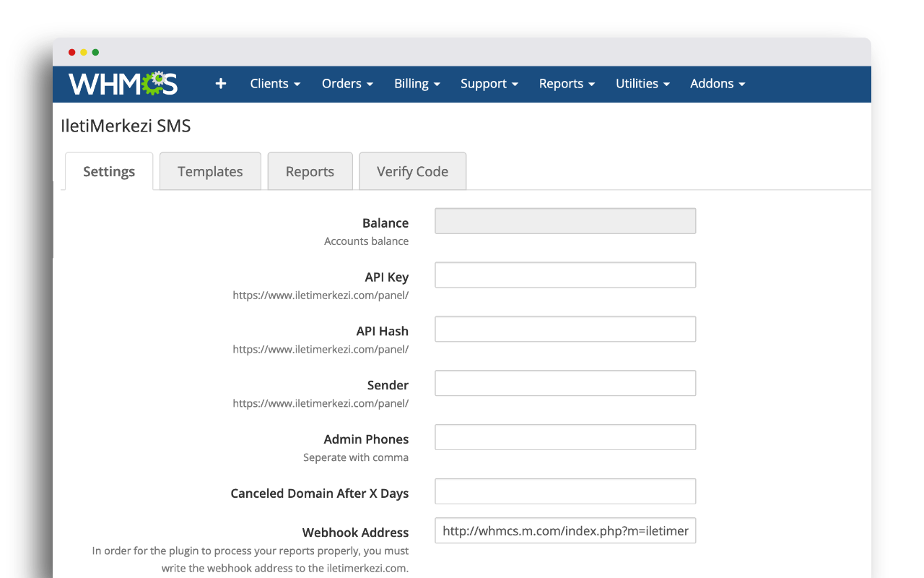Select the Settings tab

[x=109, y=171]
